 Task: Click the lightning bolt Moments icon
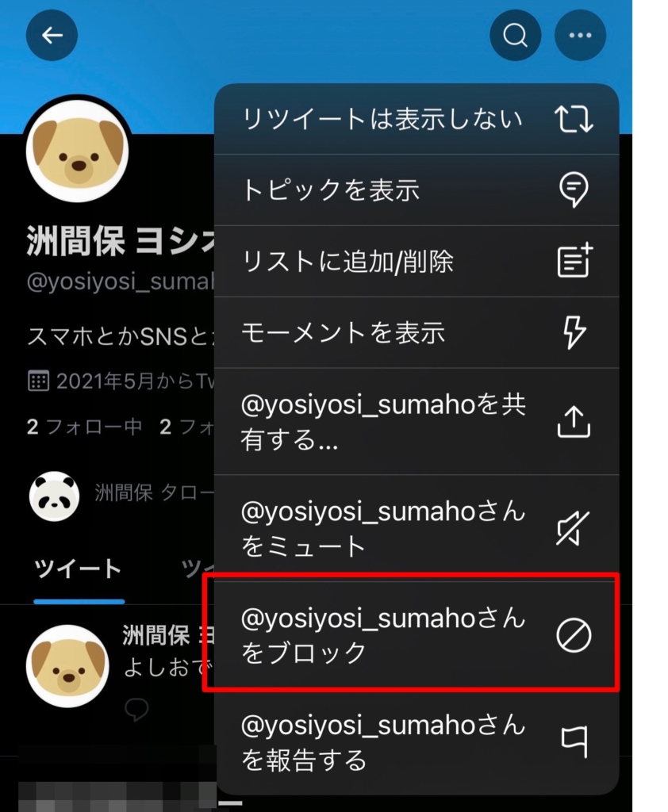point(574,332)
